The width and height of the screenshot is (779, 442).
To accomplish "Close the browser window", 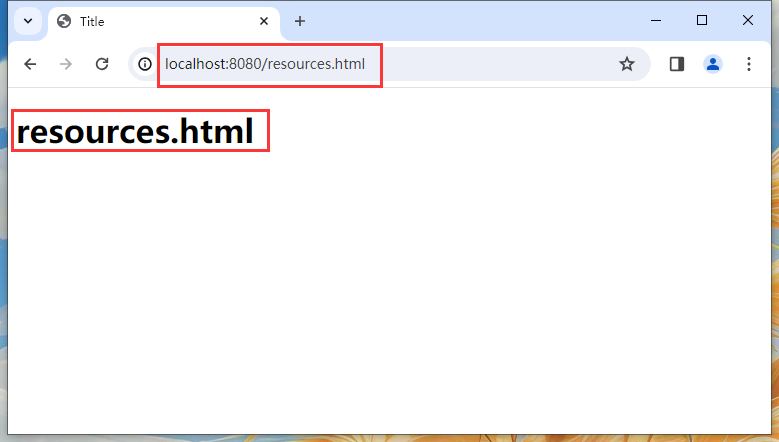I will (x=748, y=20).
